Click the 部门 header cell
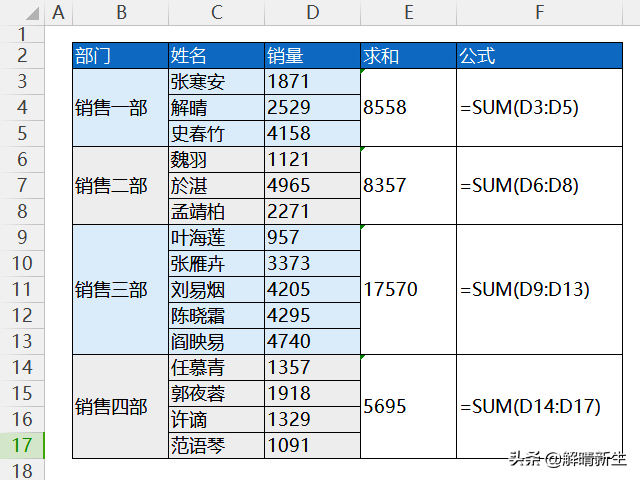Screen dimensions: 640x480 click(x=120, y=56)
